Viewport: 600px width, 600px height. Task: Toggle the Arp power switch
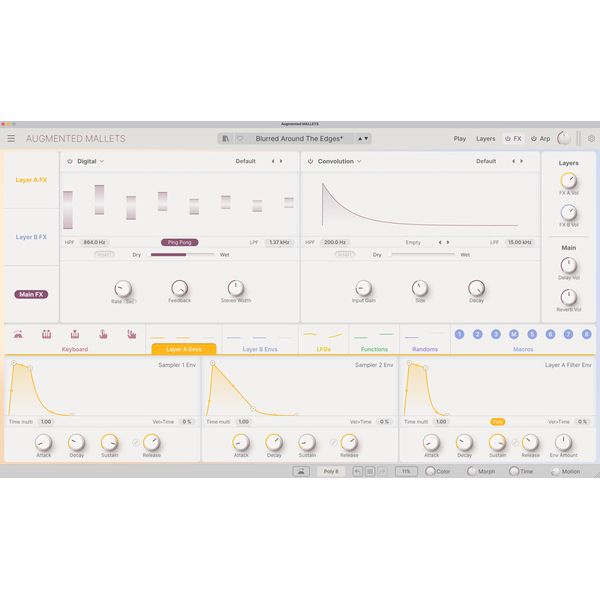coord(534,139)
